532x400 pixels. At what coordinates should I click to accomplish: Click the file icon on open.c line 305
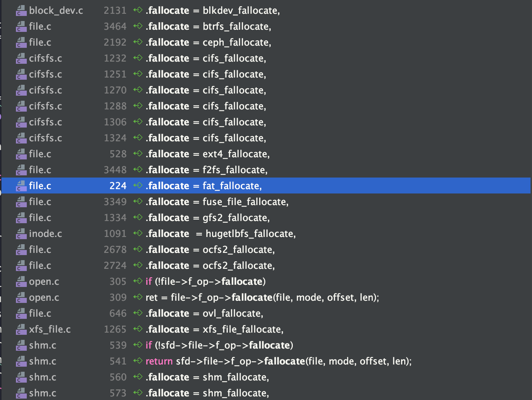tap(21, 282)
